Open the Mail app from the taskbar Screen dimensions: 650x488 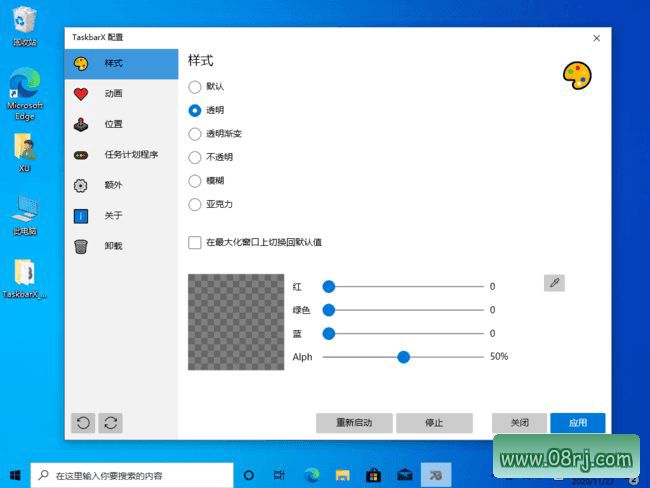coord(405,475)
